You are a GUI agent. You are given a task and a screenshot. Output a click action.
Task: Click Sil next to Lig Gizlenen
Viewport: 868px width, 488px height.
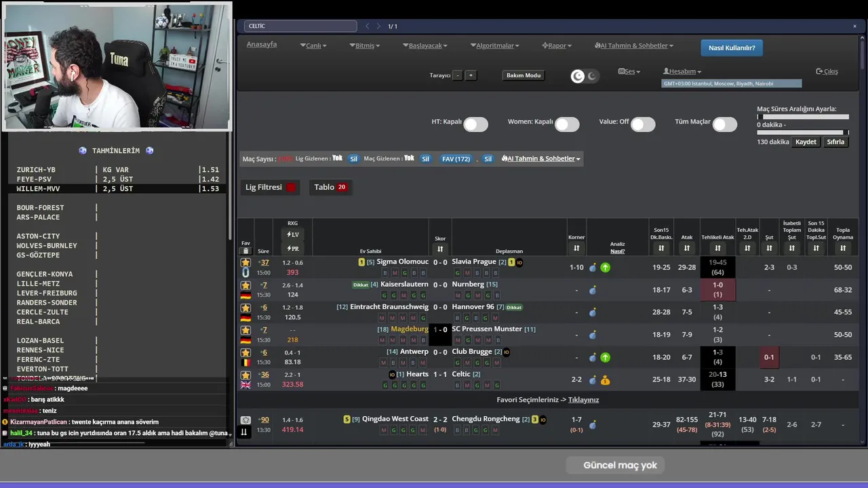(353, 159)
